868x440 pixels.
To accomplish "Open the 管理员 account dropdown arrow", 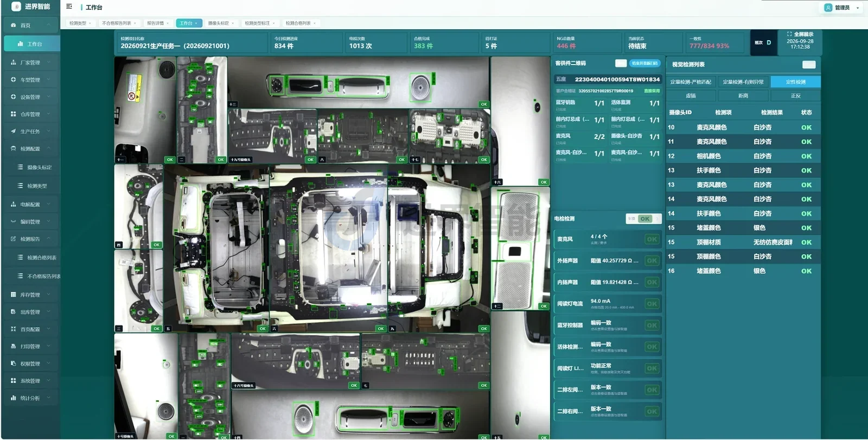I will 858,8.
